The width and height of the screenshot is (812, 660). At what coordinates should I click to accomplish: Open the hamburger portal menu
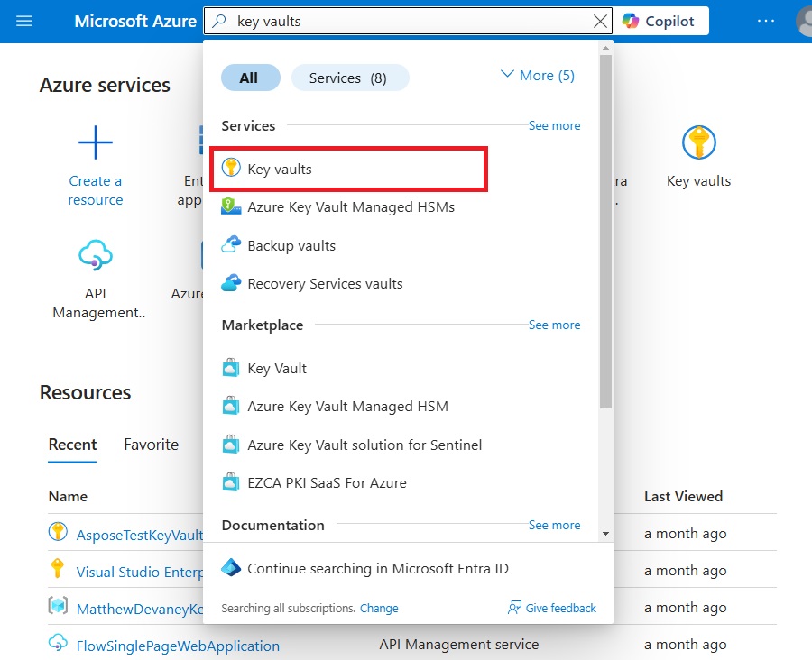(24, 22)
